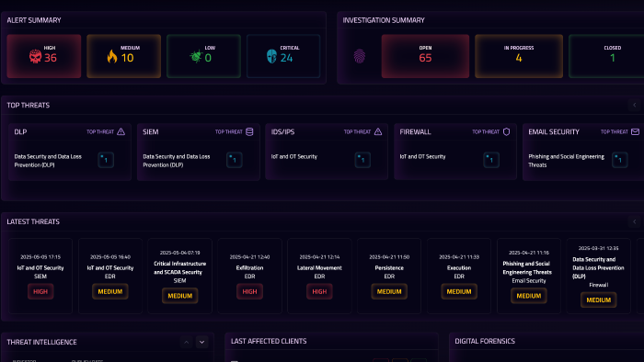This screenshot has height=362, width=644.
Task: Click 'Phishing and Social Engineering Threats' in Email Security card
Action: pos(566,161)
